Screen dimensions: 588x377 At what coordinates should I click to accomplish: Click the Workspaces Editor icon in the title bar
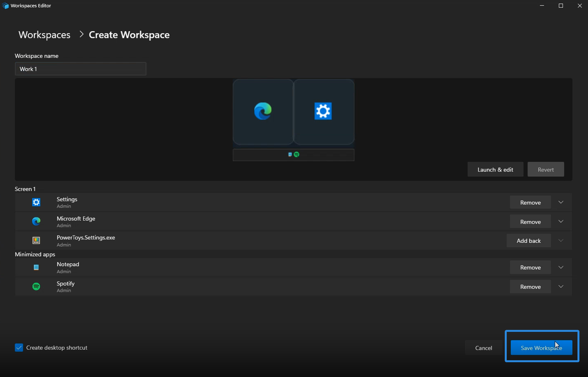(5, 6)
